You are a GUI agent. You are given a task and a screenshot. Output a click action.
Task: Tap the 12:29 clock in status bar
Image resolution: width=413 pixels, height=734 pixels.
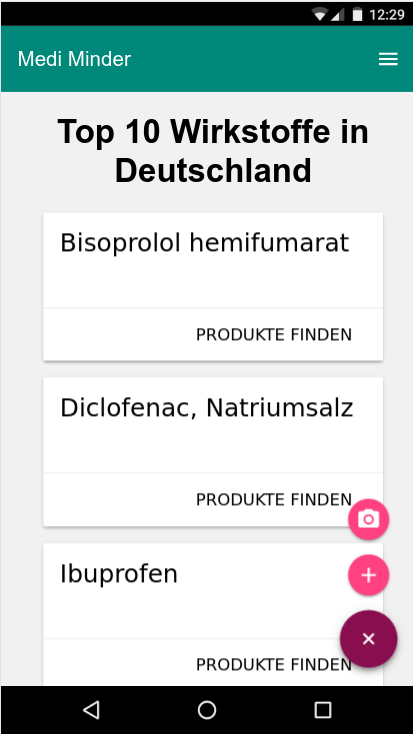[x=386, y=15]
